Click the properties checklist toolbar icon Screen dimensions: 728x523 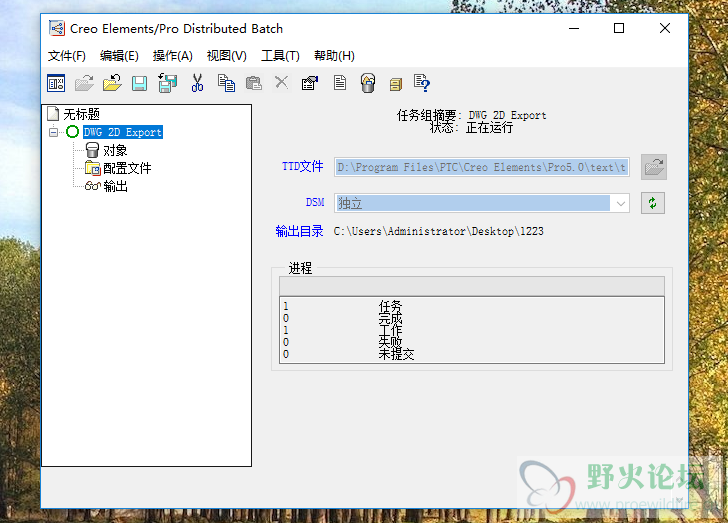click(310, 83)
